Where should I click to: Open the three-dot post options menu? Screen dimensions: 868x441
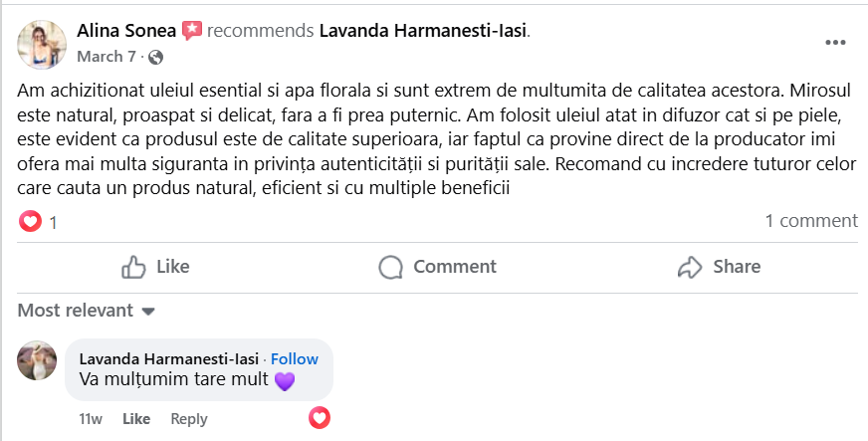(835, 43)
